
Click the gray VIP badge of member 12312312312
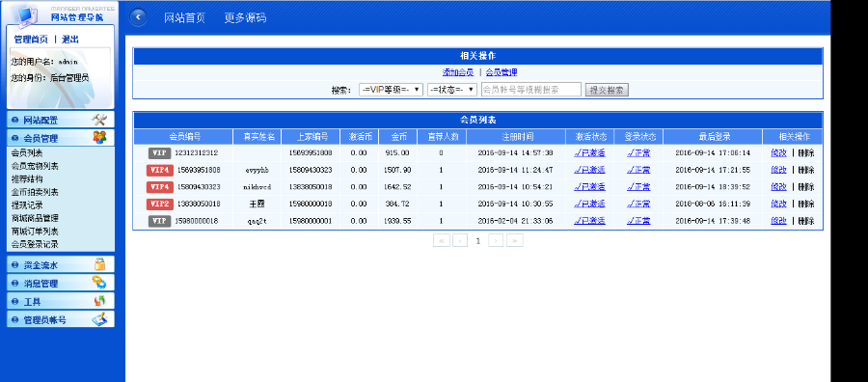[x=159, y=153]
